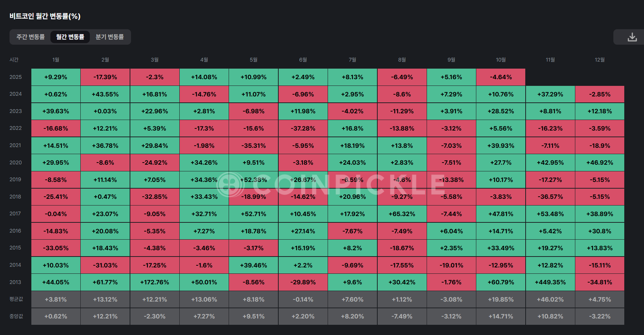Select the 월간 변동률 tab

(x=70, y=37)
